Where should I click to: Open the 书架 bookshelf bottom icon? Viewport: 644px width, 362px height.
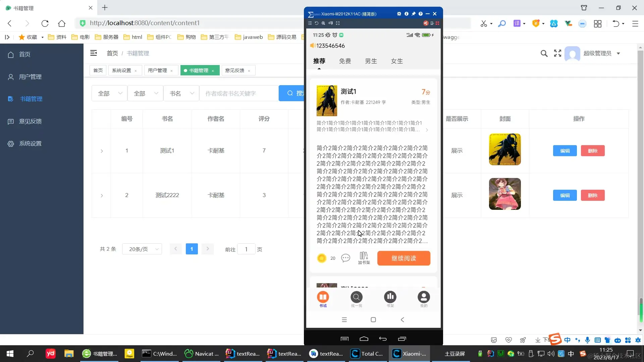pyautogui.click(x=390, y=297)
